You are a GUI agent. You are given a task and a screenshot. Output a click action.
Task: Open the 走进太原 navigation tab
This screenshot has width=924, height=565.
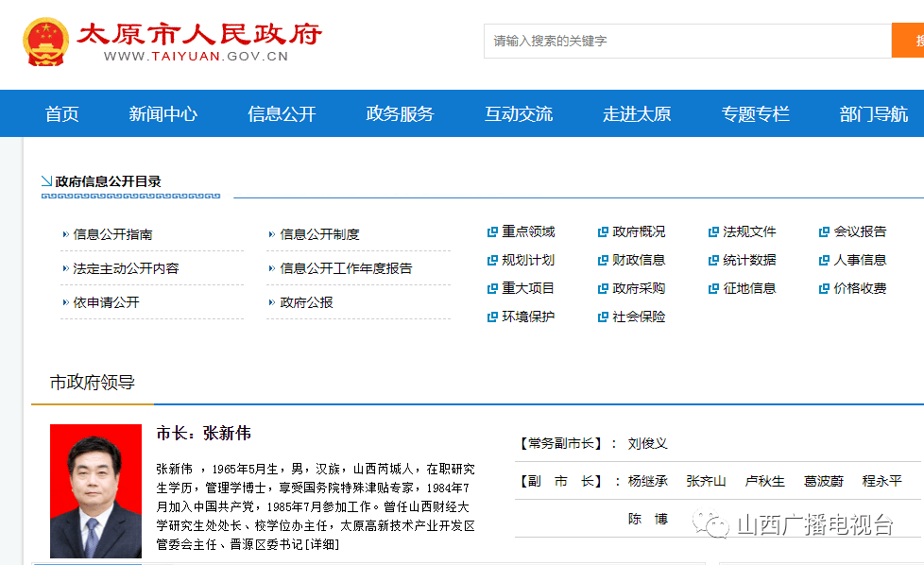pyautogui.click(x=637, y=113)
